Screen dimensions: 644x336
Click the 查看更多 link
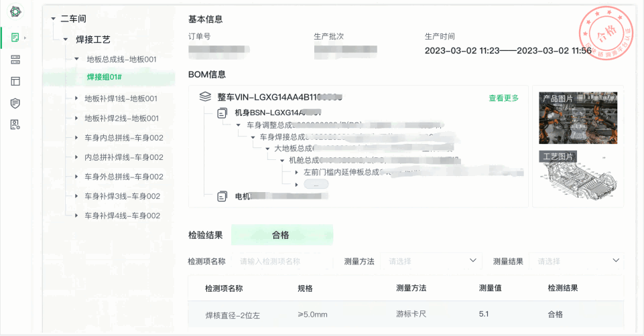click(x=503, y=98)
